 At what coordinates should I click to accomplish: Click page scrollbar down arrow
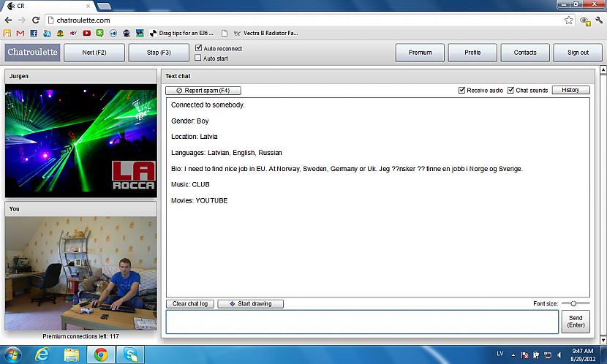pyautogui.click(x=603, y=341)
